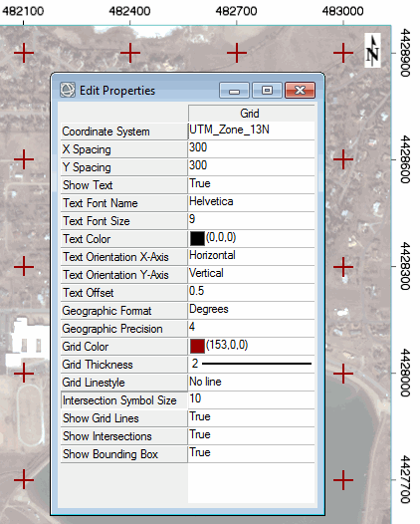Pick the Grid Thickness line sample

point(257,364)
